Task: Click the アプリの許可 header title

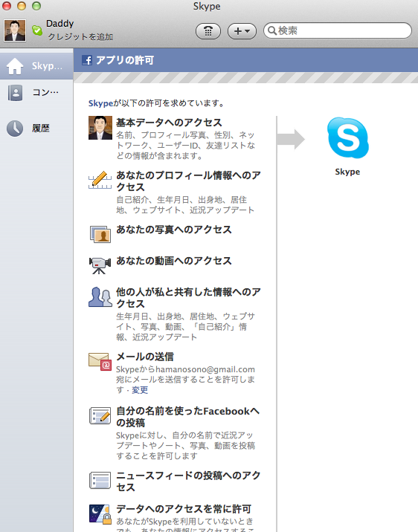Action: point(125,60)
